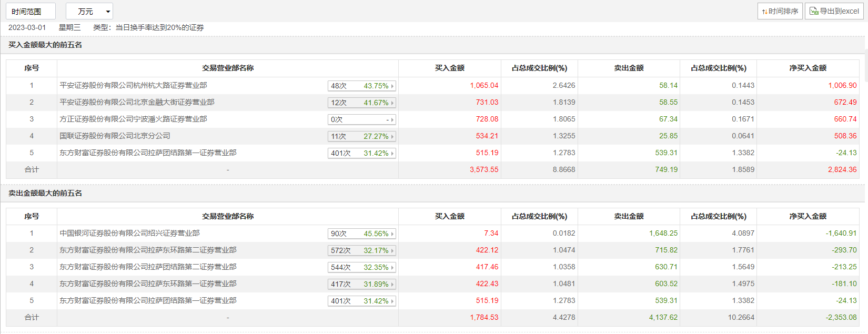Click the Excel icon in export button
Image resolution: width=868 pixels, height=334 pixels.
(x=814, y=11)
